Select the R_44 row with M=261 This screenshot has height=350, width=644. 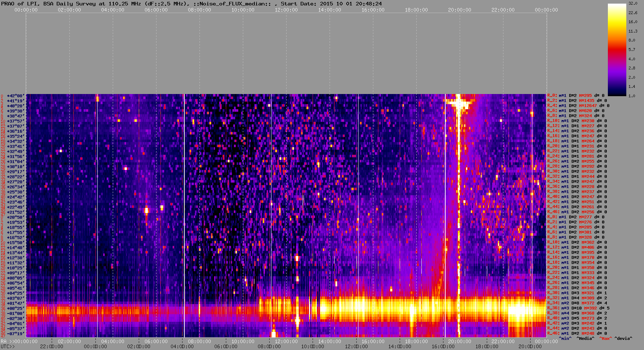[577, 207]
